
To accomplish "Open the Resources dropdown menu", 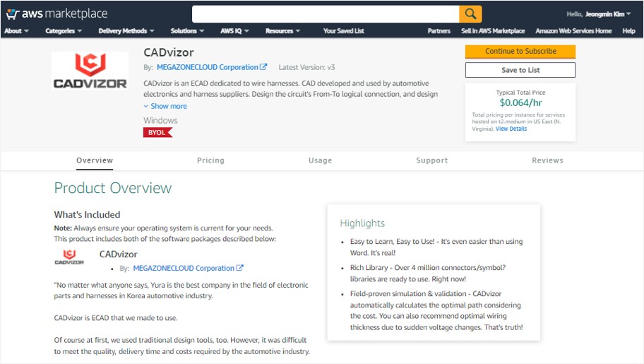I will [x=282, y=31].
